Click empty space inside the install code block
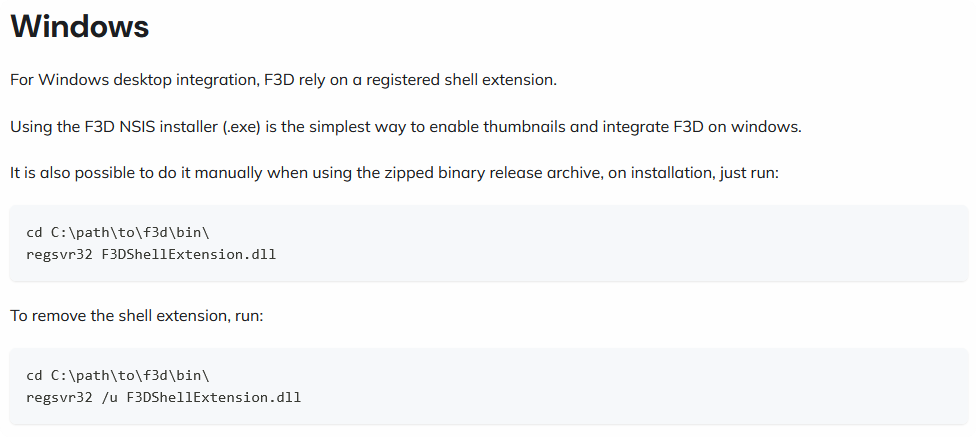 pyautogui.click(x=650, y=244)
